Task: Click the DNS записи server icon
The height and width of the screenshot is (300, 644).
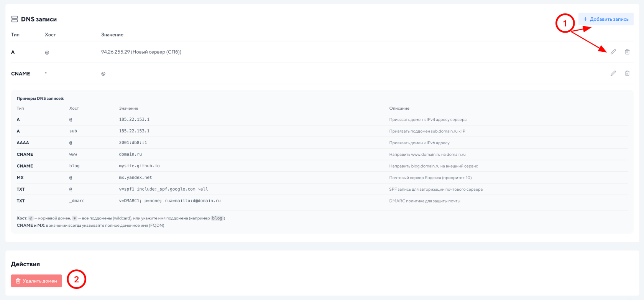Action: tap(15, 19)
